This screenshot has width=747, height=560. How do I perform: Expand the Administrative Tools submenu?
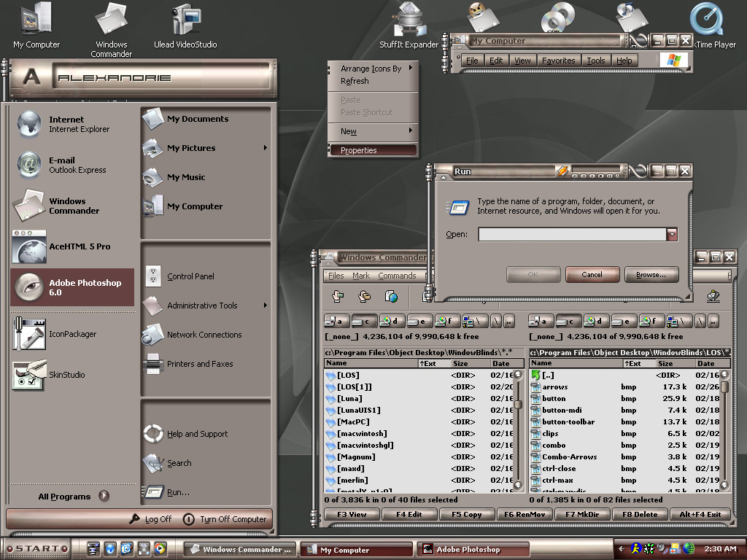click(x=266, y=306)
